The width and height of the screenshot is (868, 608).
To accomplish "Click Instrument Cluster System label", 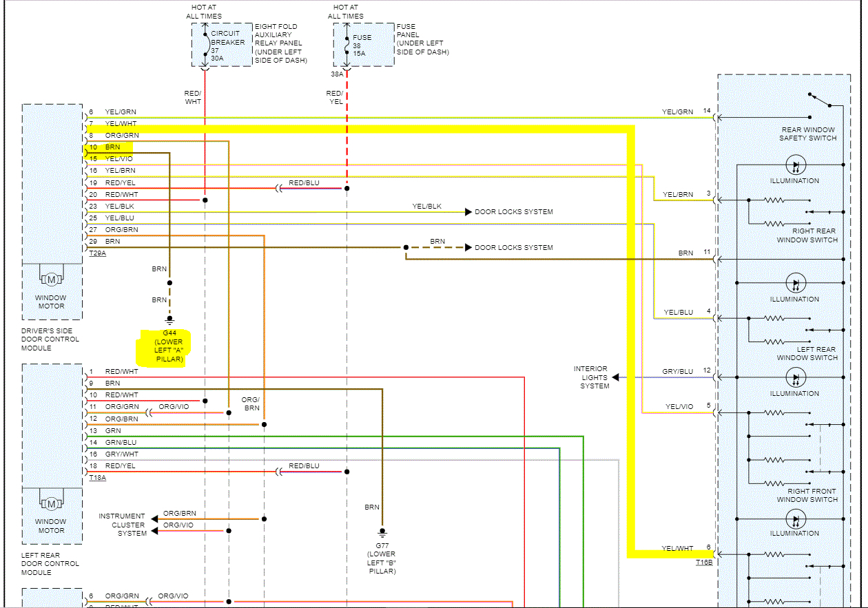I will 122,525.
